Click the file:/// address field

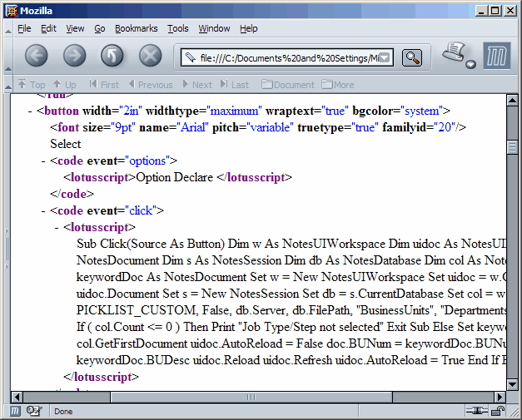pos(289,58)
